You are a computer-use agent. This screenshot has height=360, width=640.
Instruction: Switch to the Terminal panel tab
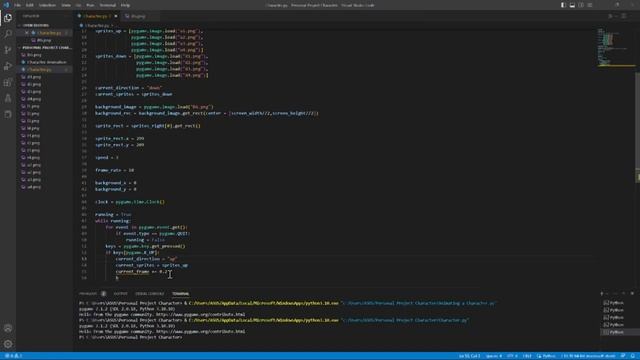tap(180, 293)
